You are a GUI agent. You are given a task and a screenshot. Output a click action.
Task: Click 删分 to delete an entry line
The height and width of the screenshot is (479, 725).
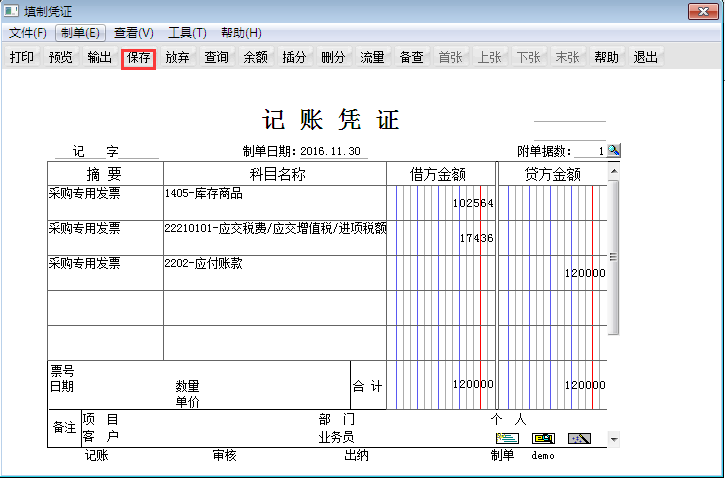333,58
